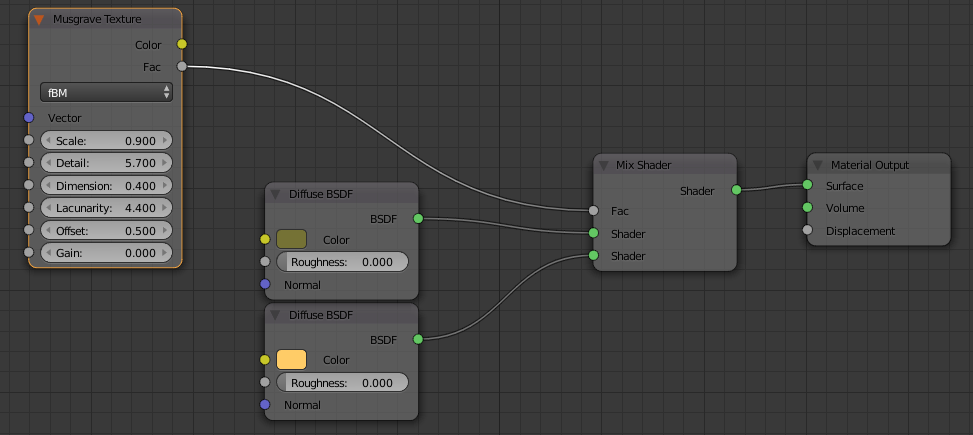973x435 pixels.
Task: Click lower Diffuse Roughness input socket
Action: pyautogui.click(x=265, y=382)
